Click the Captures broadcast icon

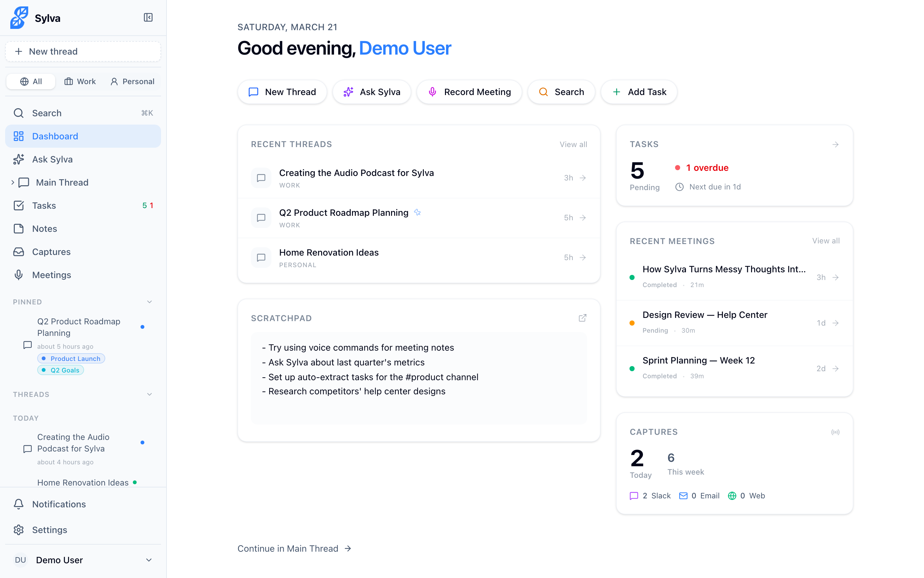click(x=835, y=432)
